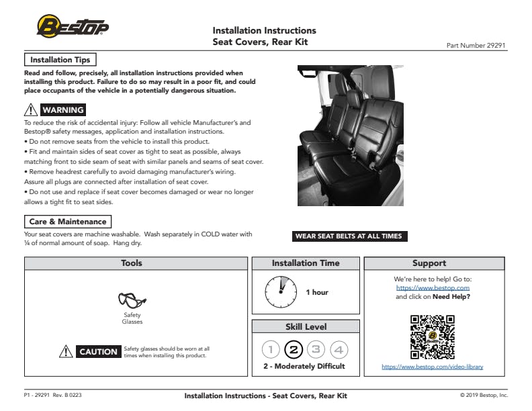This screenshot has width=532, height=411.
Task: Click the WARNING triangle icon
Action: [31, 110]
